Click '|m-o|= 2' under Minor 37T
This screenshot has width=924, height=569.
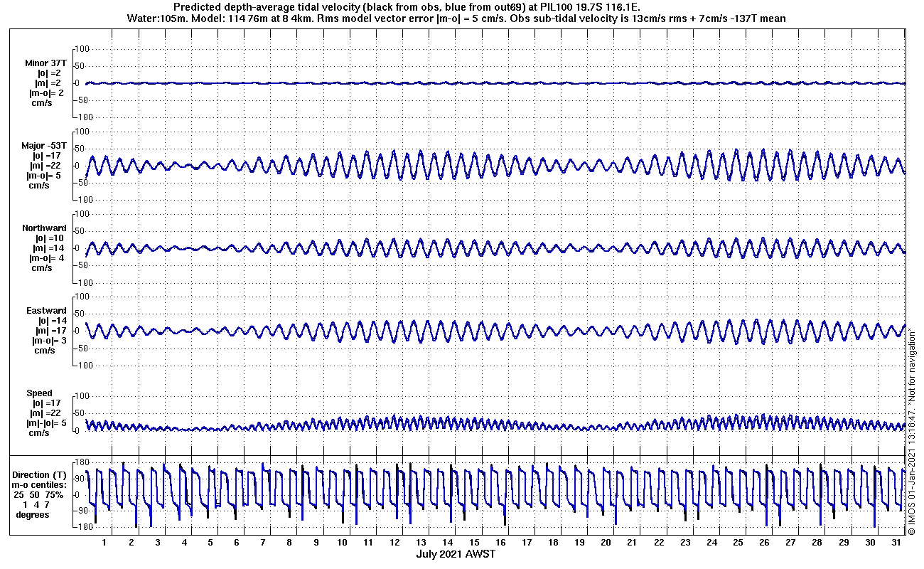[x=47, y=93]
